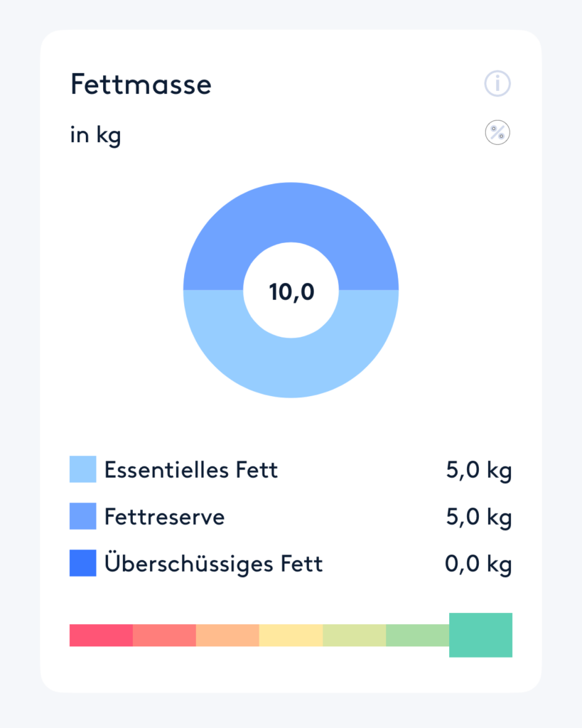Select the Überschüssiges Fett label

pos(213,562)
